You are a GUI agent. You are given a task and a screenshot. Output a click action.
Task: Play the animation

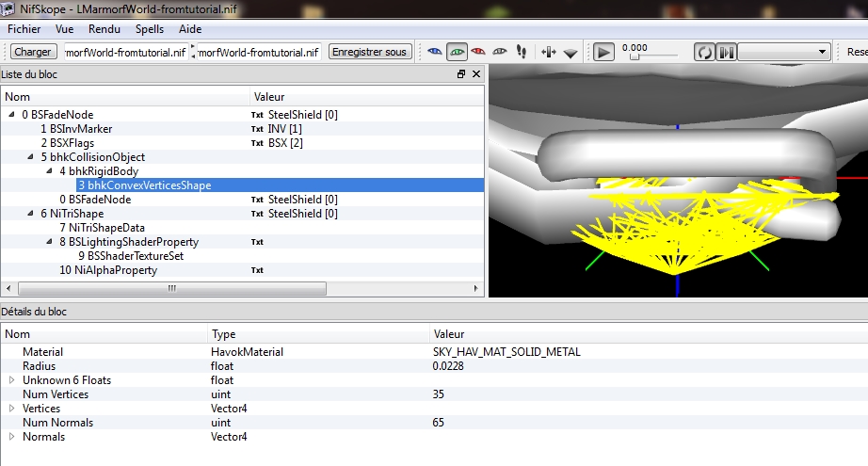click(603, 53)
